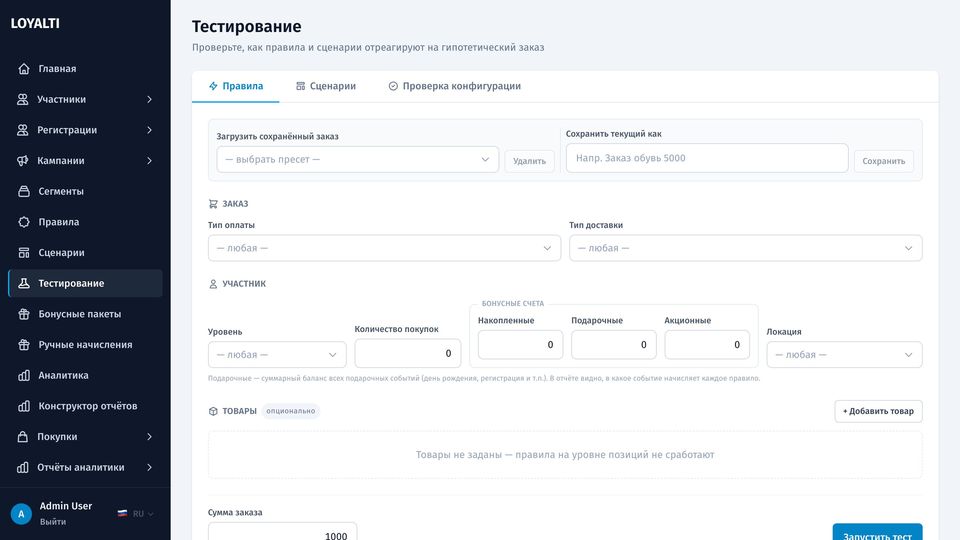The image size is (960, 540).
Task: Expand the Участники submenu chevron
Action: coord(149,99)
